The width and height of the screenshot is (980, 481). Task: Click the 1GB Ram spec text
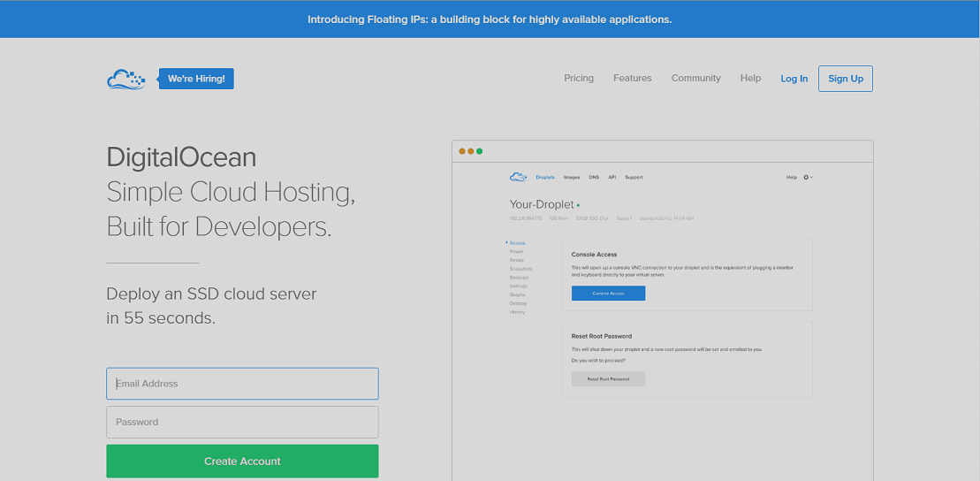pyautogui.click(x=558, y=218)
